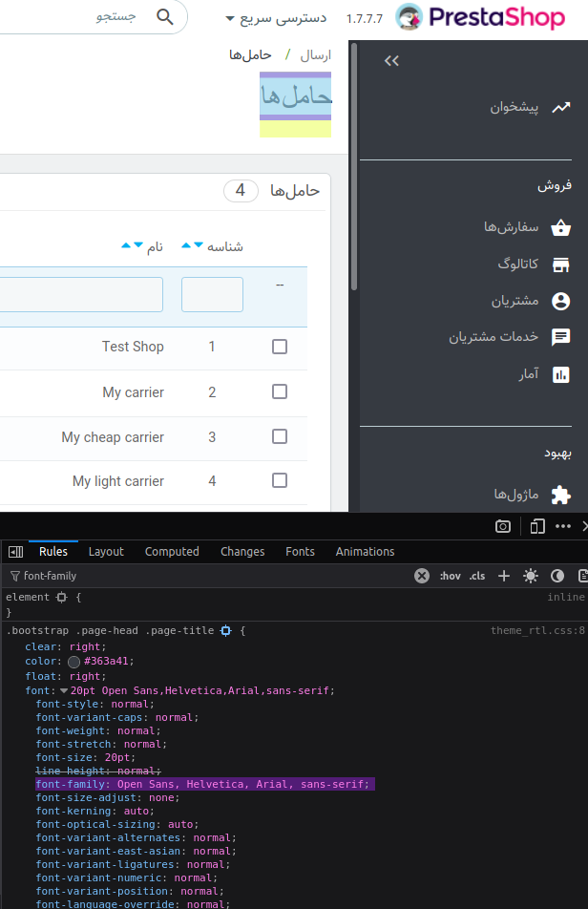The height and width of the screenshot is (909, 588).
Task: Click the #363a41 color swatch
Action: pos(73,662)
